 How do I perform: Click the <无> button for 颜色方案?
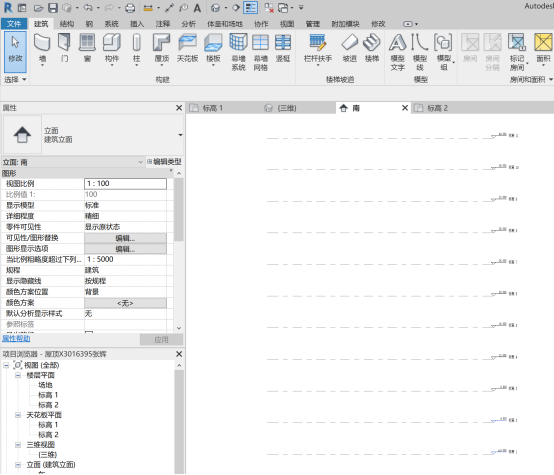(x=125, y=303)
